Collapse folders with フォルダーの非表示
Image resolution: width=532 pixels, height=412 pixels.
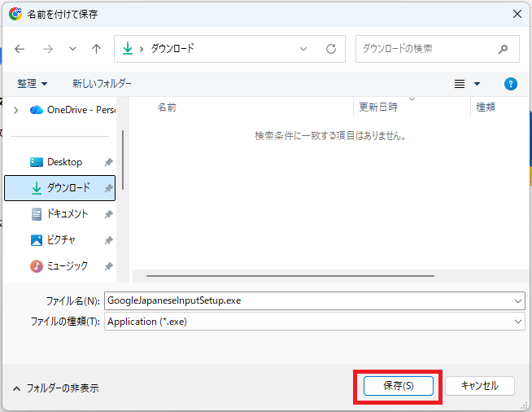click(x=56, y=388)
